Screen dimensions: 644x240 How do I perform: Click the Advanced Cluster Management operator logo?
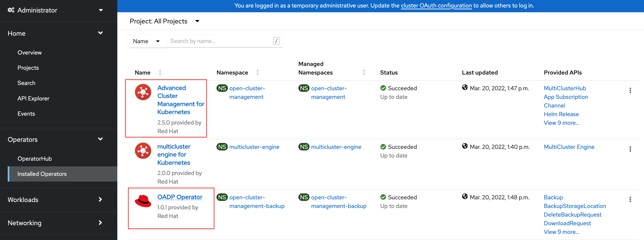click(x=143, y=92)
